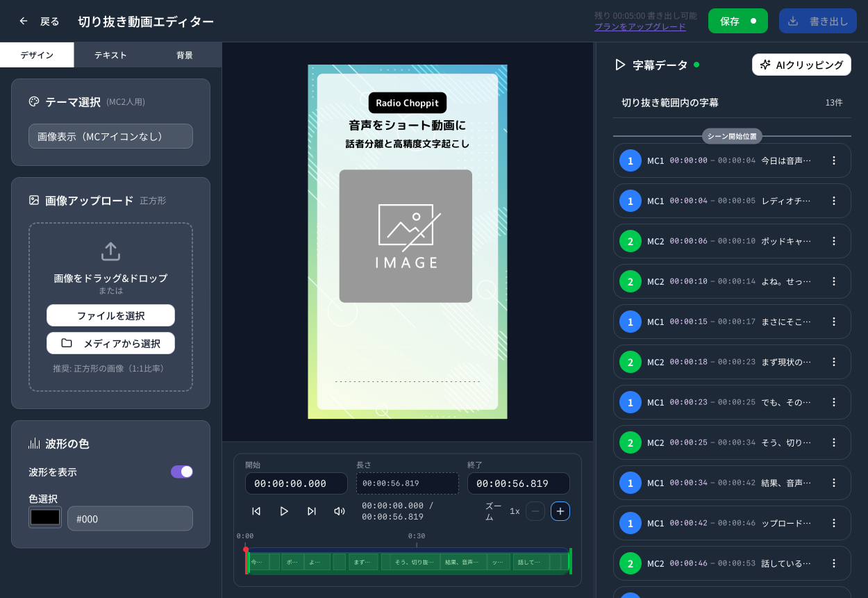Skip to previous with the rewind icon
Screen dimensions: 868x598
(256, 511)
